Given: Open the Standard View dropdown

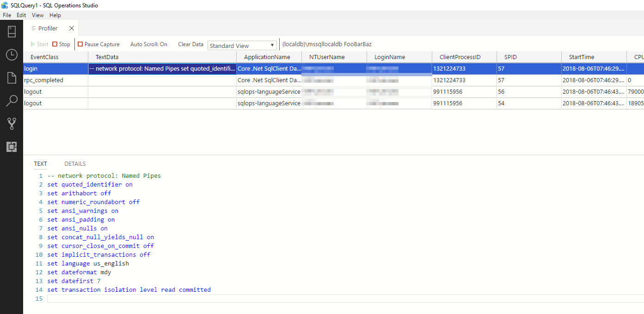Looking at the screenshot, I should (242, 45).
